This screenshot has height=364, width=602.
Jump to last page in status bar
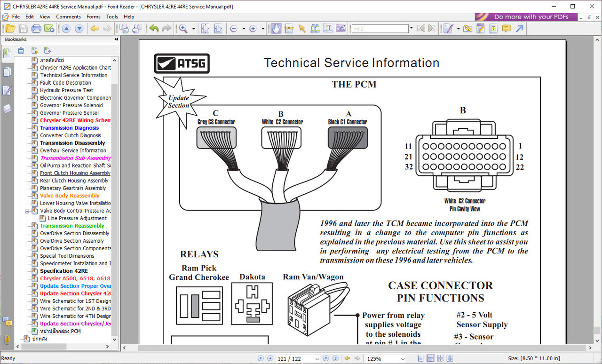[336, 358]
